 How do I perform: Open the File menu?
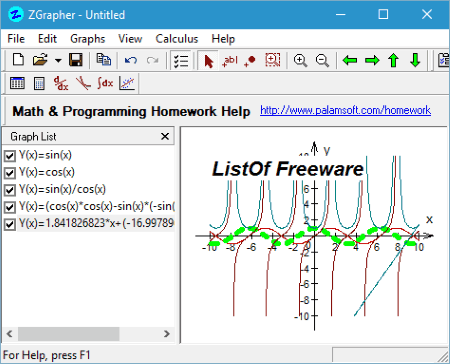(16, 39)
